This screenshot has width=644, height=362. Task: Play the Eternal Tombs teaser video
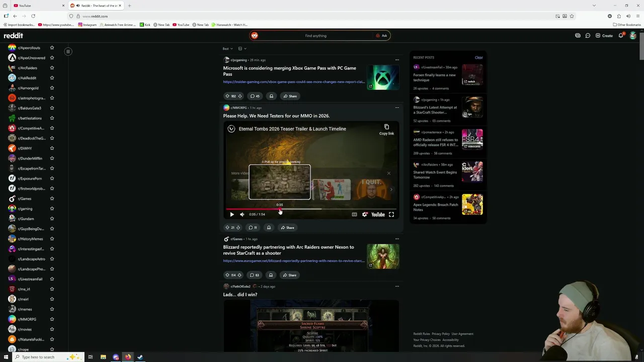232,215
